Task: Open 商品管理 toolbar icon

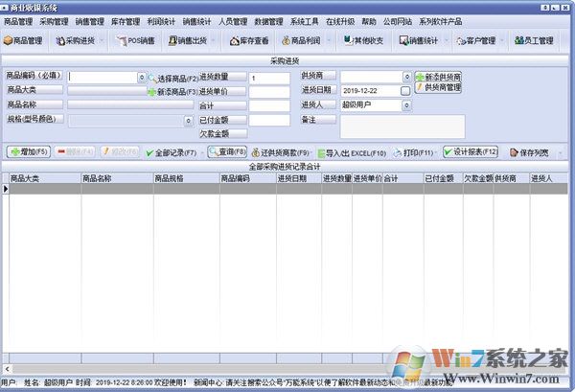Action: [23, 40]
